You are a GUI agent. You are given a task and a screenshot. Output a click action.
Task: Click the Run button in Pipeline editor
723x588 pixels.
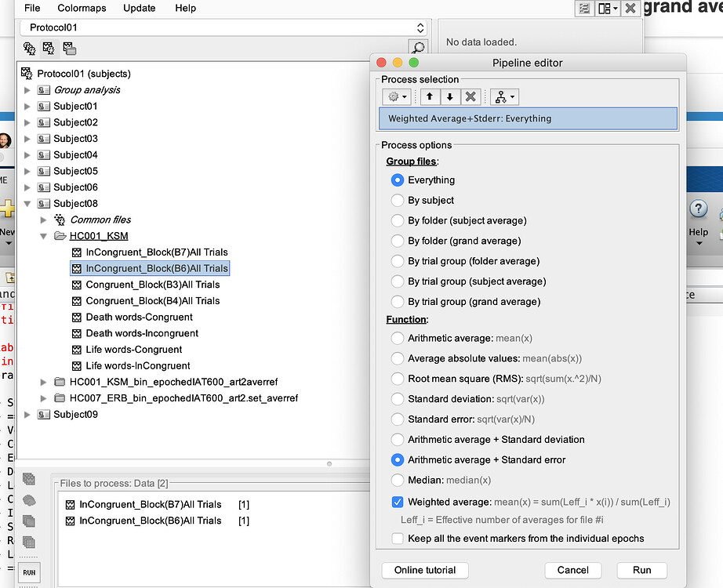point(642,570)
